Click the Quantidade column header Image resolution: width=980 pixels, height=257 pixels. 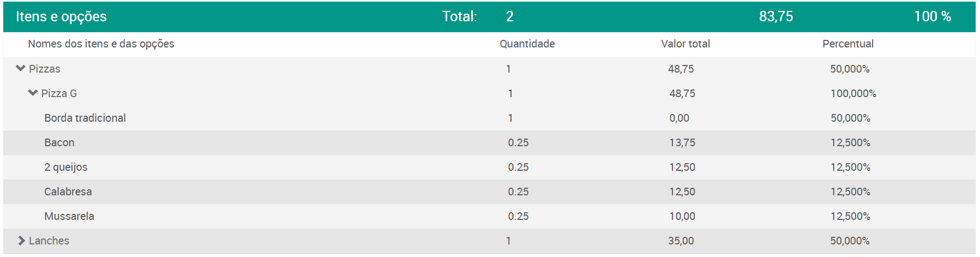[527, 44]
